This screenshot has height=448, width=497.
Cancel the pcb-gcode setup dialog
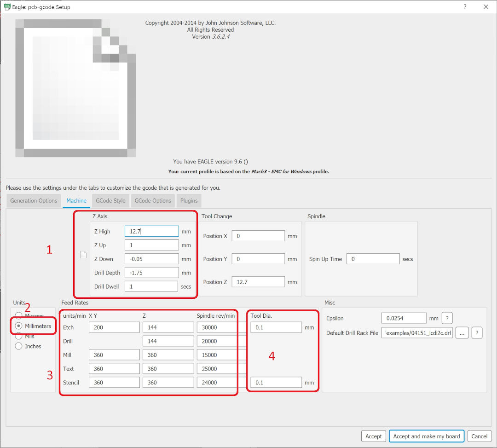click(479, 436)
